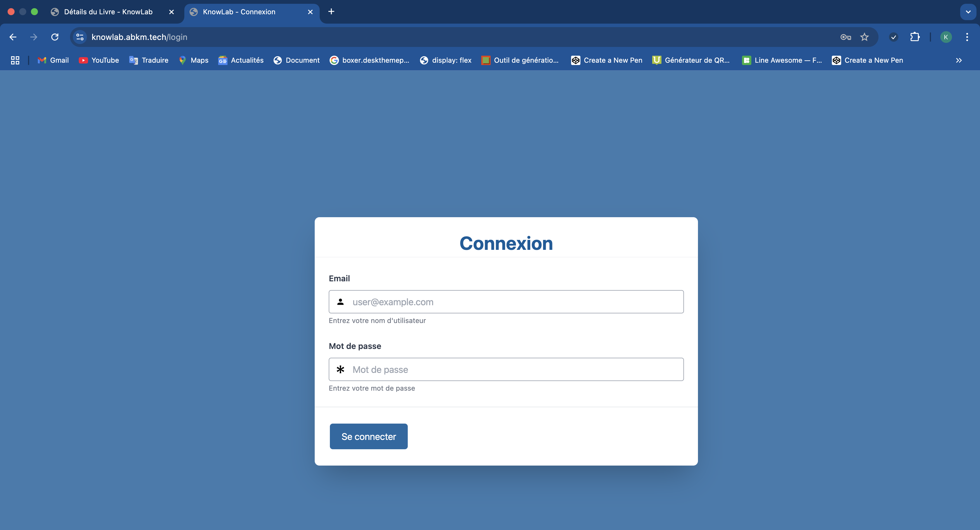Click hint text "Entrez votre mot de passe"
Screen dimensions: 980x530
pyautogui.click(x=372, y=388)
